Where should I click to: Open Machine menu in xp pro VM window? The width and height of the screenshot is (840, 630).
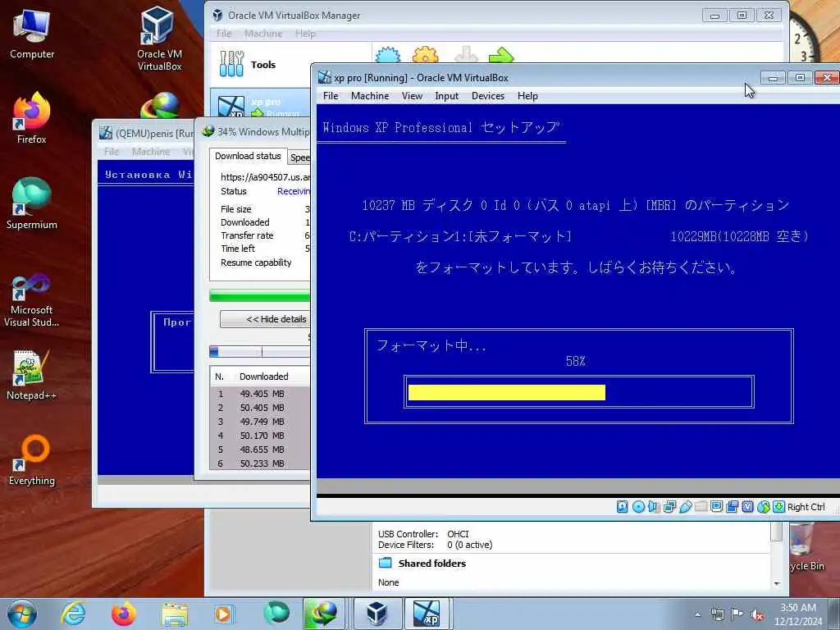(x=370, y=96)
